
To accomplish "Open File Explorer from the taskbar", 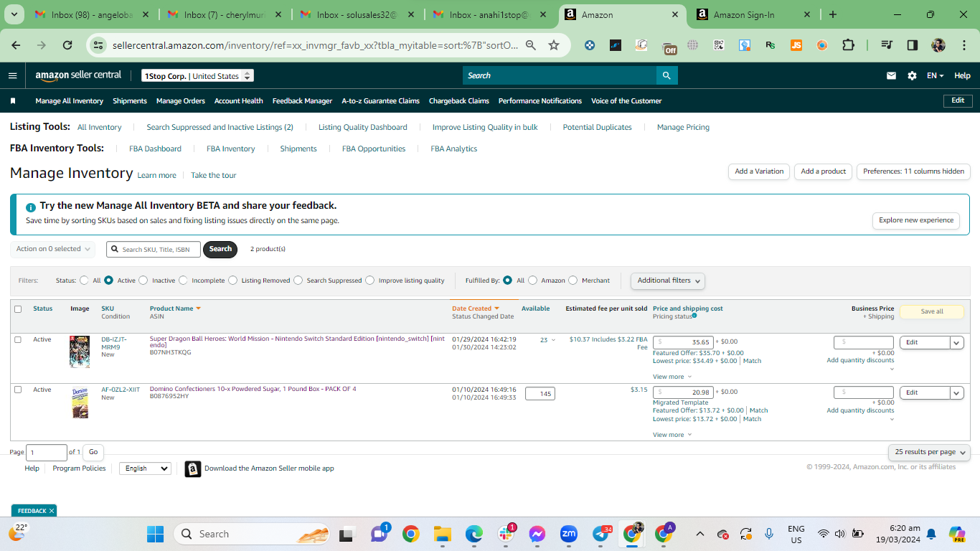I will [x=442, y=534].
